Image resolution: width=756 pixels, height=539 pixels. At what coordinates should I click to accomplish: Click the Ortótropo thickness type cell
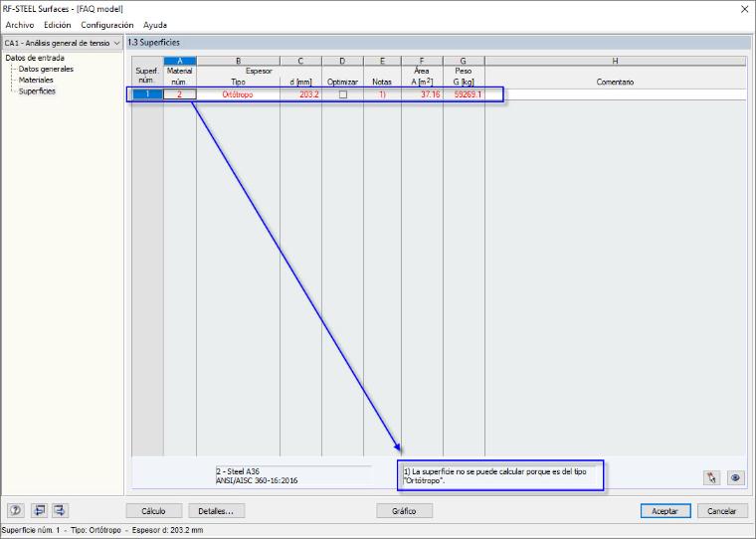tap(238, 94)
